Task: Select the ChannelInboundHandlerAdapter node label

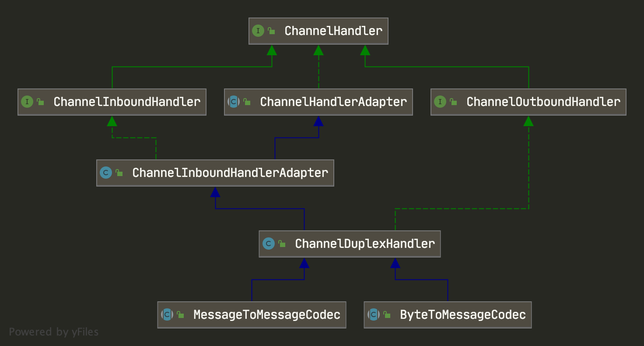Action: click(230, 173)
